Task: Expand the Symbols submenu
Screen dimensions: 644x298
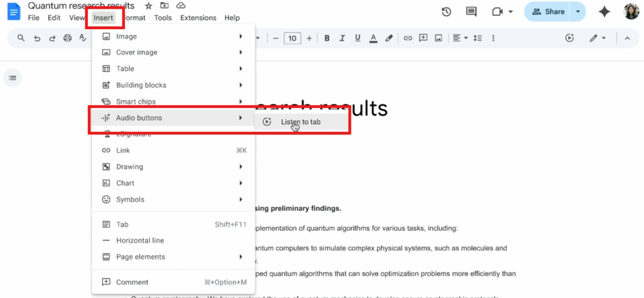Action: [x=173, y=200]
